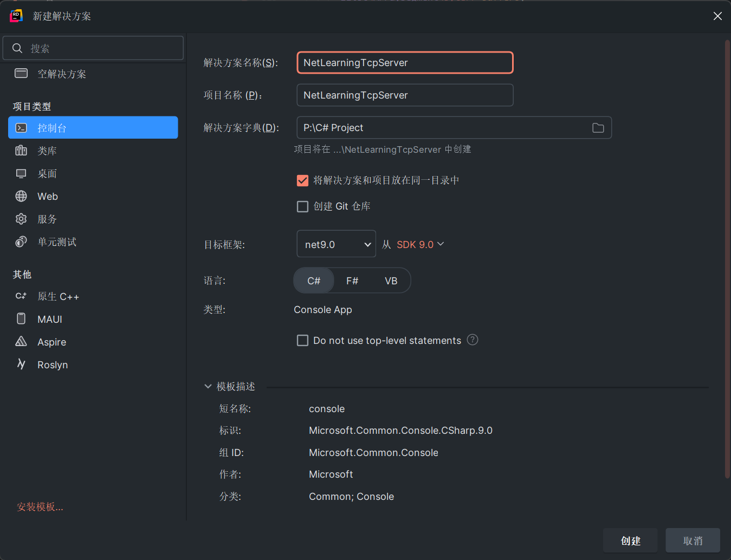This screenshot has height=560, width=731.
Task: Select 类库 project type
Action: 93,151
